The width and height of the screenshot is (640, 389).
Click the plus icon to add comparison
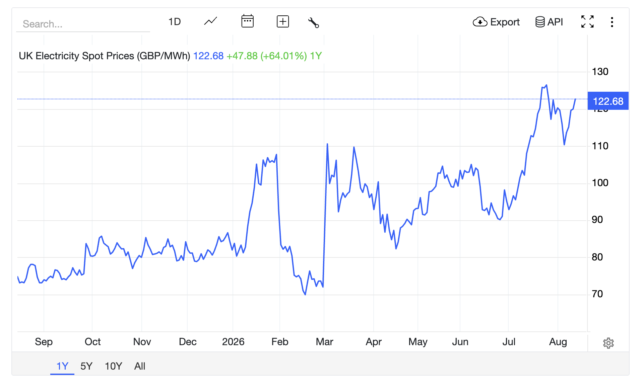tap(283, 22)
